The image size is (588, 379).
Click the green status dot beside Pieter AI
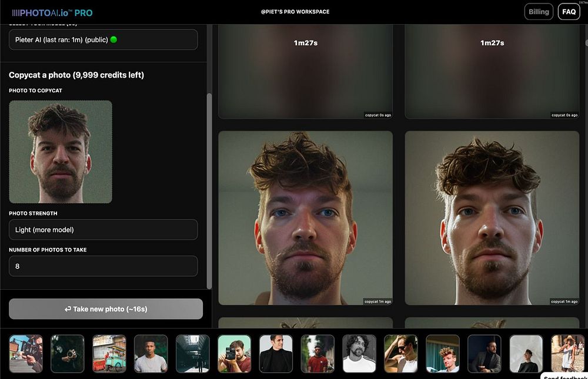(x=113, y=39)
